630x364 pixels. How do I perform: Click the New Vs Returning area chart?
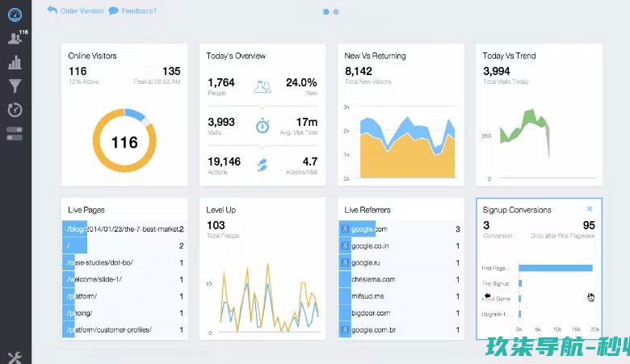pyautogui.click(x=407, y=147)
